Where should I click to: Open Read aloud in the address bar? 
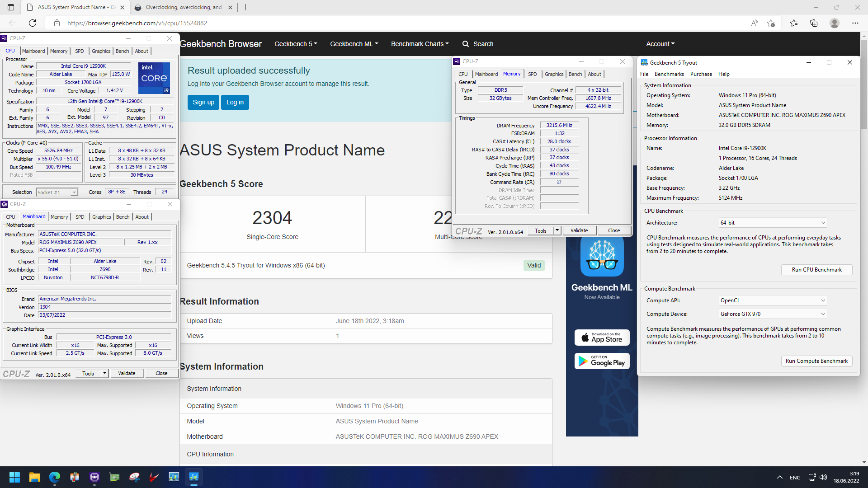754,23
